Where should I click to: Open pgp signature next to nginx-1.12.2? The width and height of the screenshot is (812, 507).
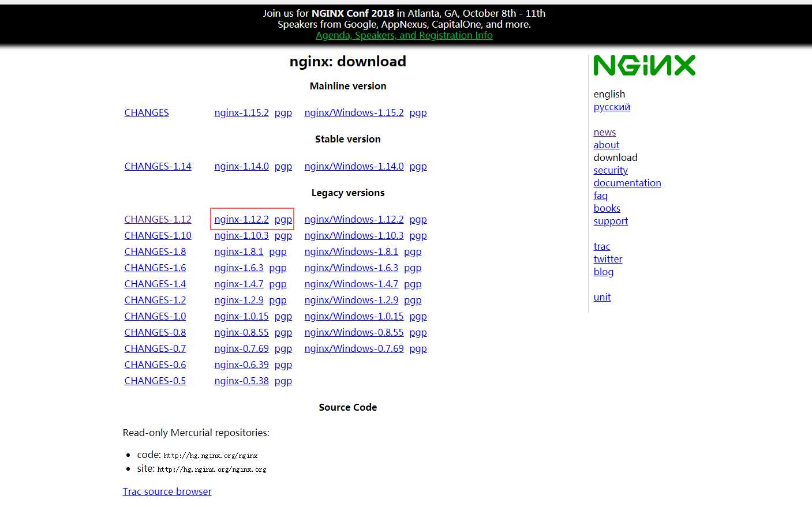283,219
